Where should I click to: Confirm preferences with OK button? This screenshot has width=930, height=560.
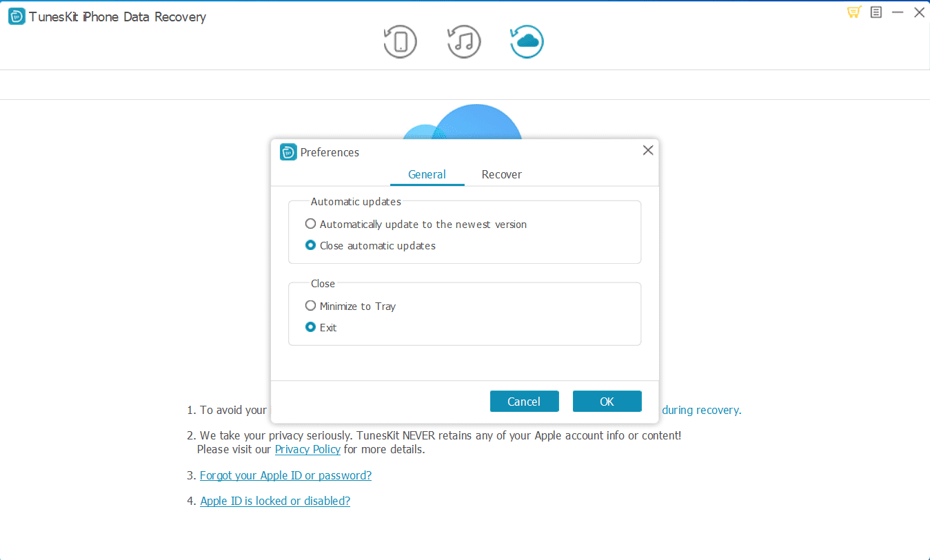[x=607, y=402]
